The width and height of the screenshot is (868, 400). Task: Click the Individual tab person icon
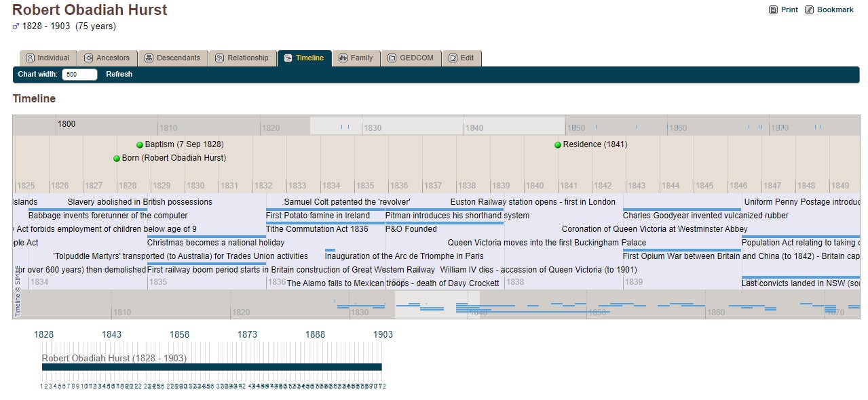30,58
